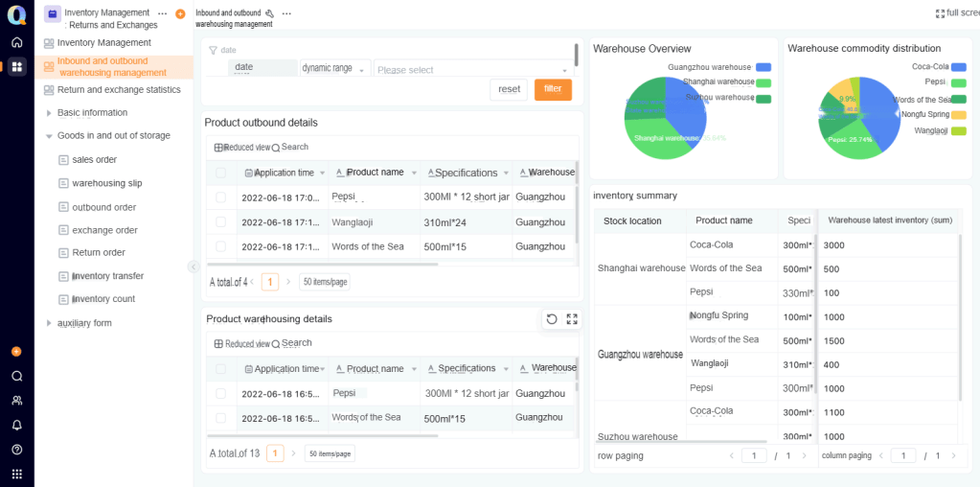Click the orange filter button
This screenshot has width=980, height=487.
(553, 89)
